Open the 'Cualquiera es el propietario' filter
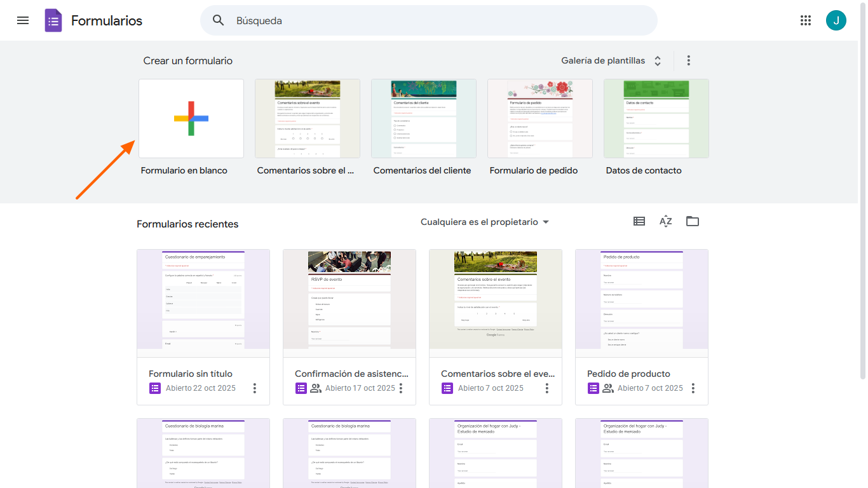This screenshot has height=488, width=868. pyautogui.click(x=485, y=222)
